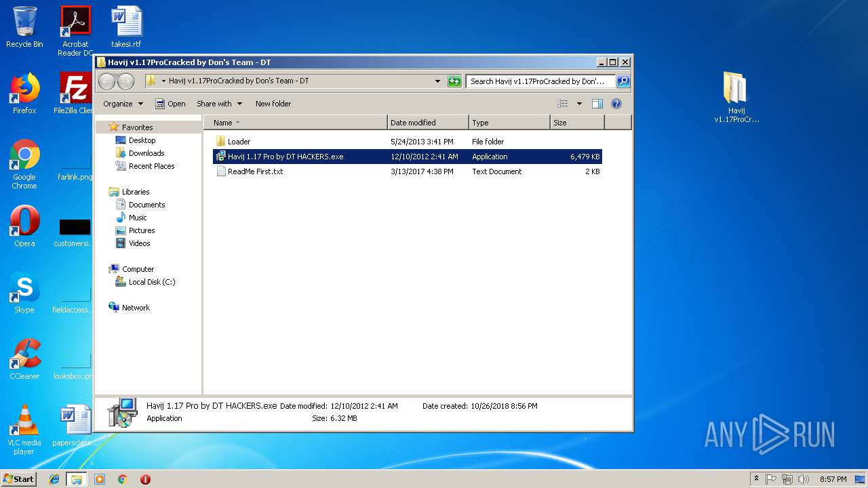Open Opera taskbar icon
The width and height of the screenshot is (868, 488).
pyautogui.click(x=145, y=479)
